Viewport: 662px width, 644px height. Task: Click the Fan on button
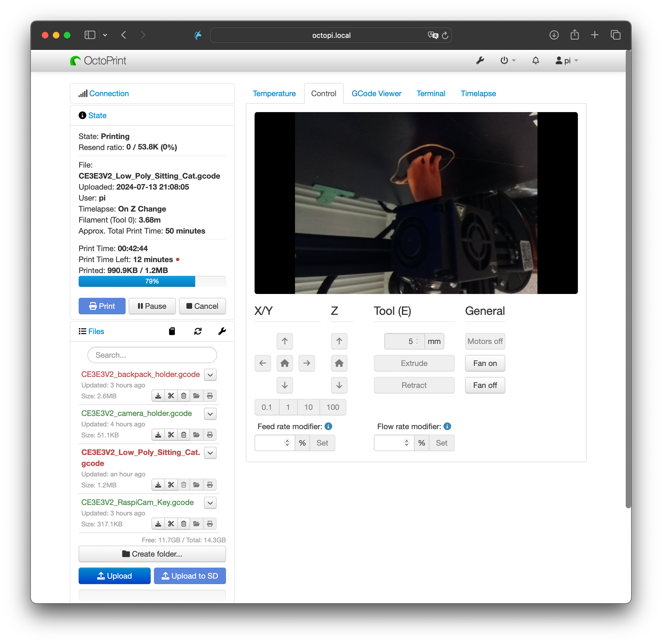pos(485,363)
